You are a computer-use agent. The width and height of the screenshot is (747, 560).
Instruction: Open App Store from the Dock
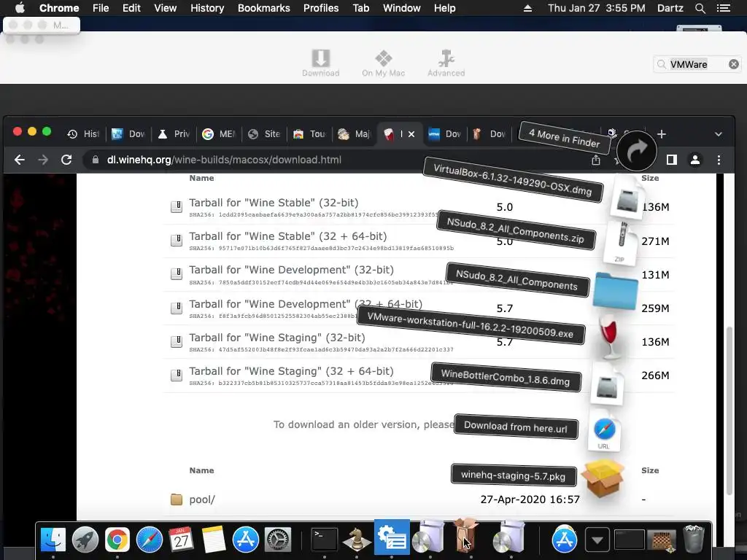245,540
